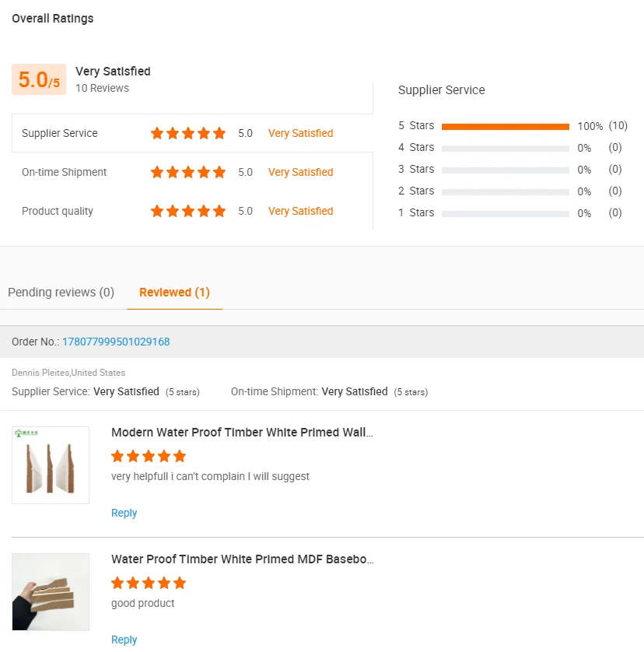Image resolution: width=644 pixels, height=652 pixels.
Task: Click the 1 Stars empty rating bar
Action: point(506,213)
